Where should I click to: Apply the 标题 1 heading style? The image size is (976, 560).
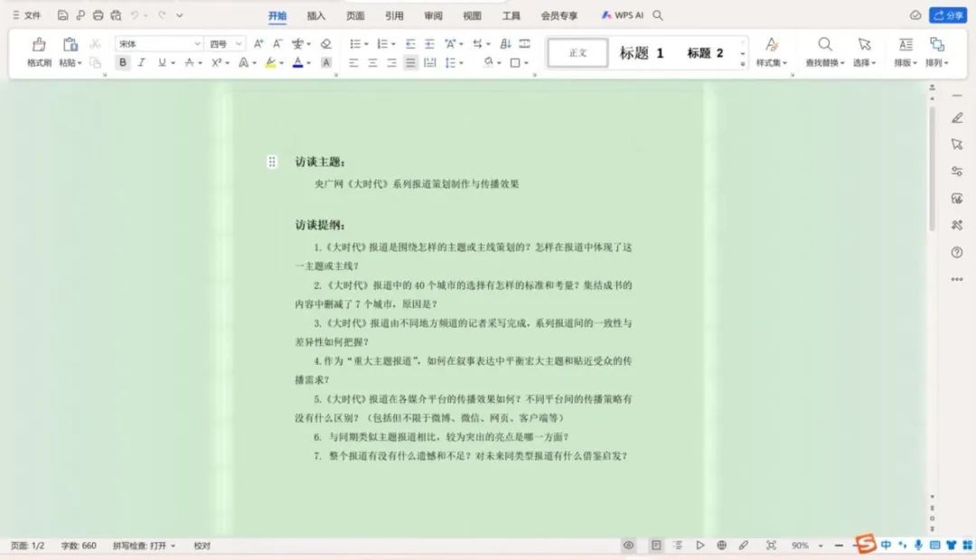(641, 52)
